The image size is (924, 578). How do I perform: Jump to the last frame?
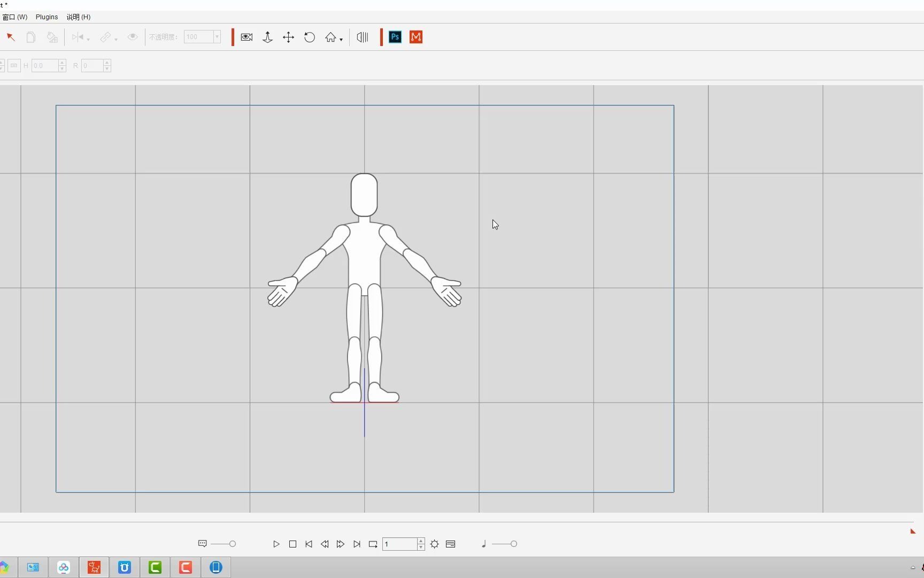(x=357, y=544)
